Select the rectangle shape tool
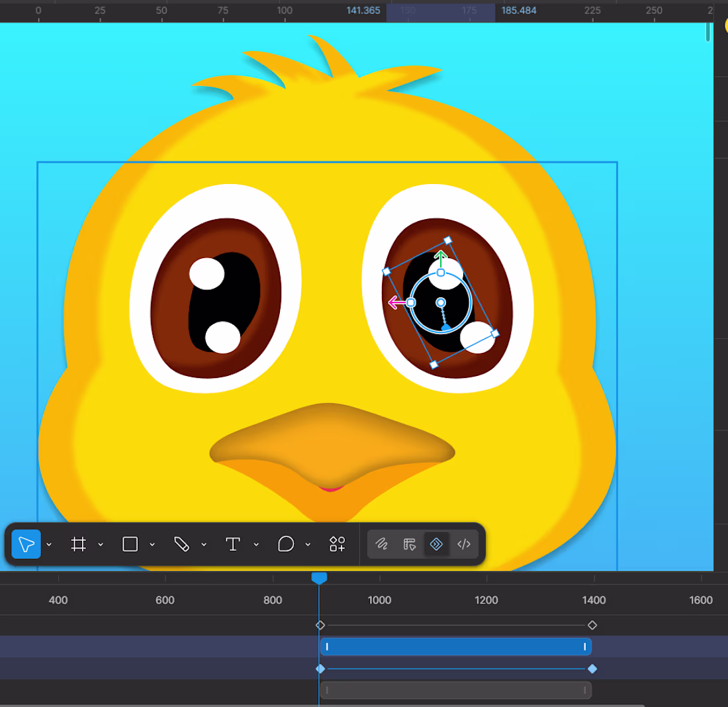This screenshot has height=707, width=728. tap(130, 544)
